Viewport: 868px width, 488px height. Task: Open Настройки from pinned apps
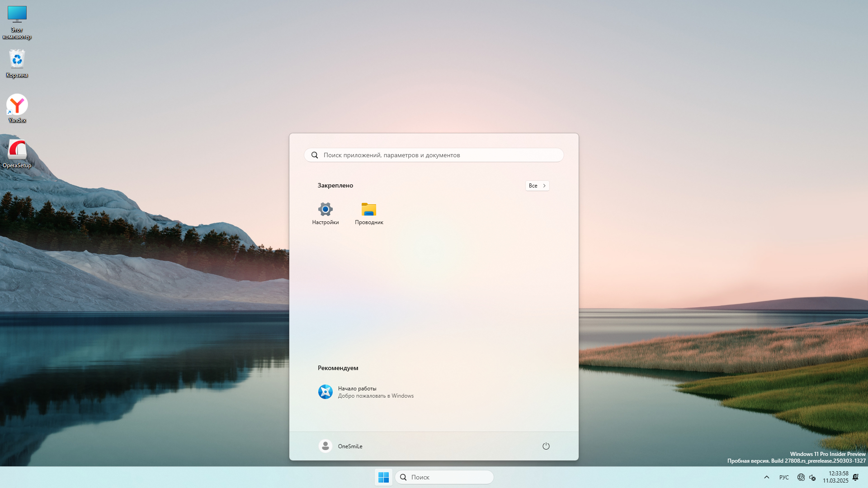[x=325, y=213]
